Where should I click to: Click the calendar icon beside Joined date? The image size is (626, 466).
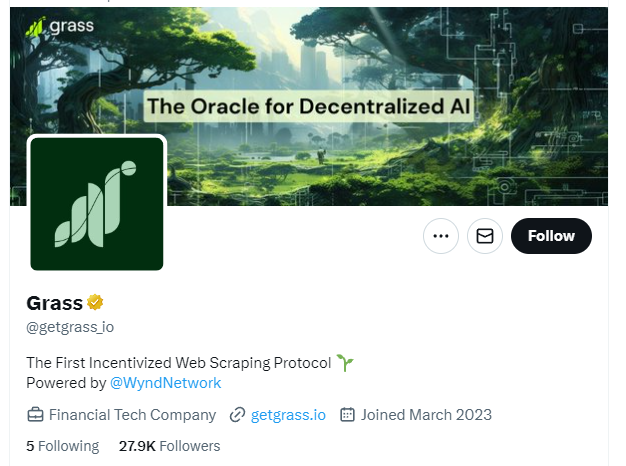(348, 414)
